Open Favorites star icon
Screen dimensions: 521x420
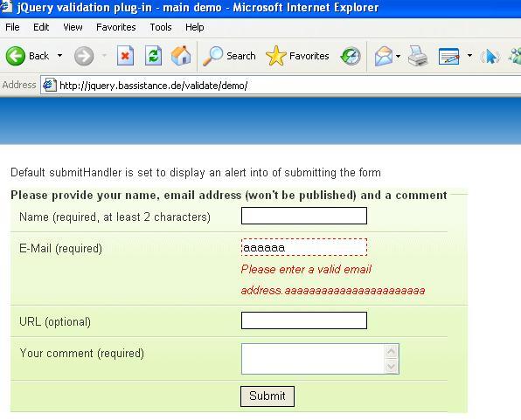276,56
